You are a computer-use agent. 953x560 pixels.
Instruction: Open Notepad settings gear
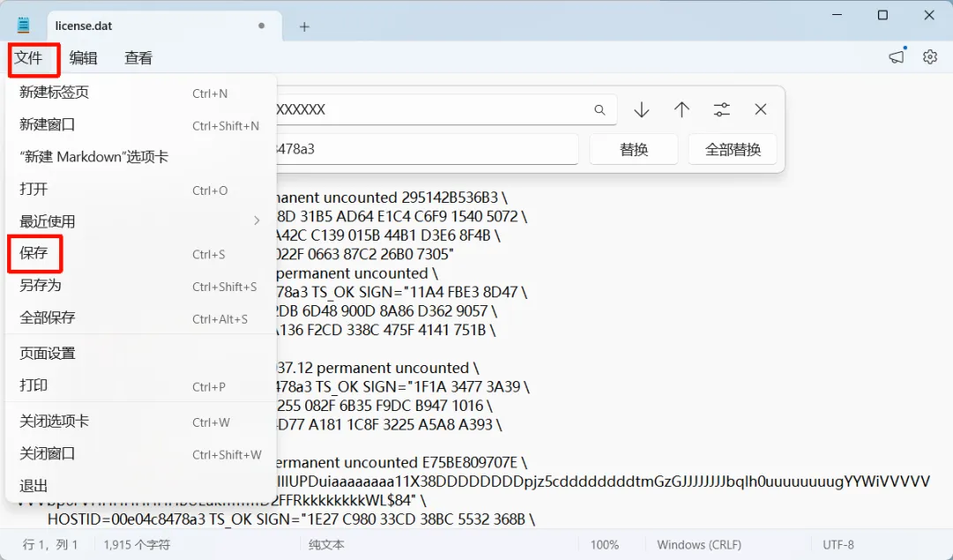930,57
